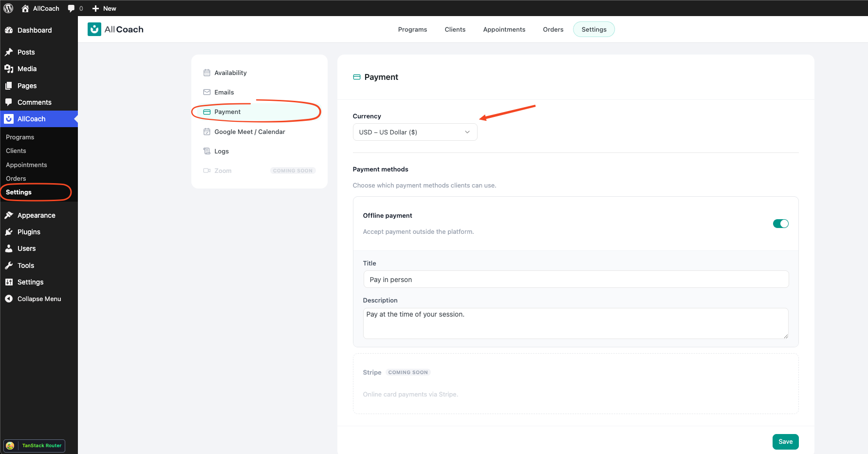Open TanStack Router devtools button
Image resolution: width=868 pixels, height=454 pixels.
coord(35,446)
